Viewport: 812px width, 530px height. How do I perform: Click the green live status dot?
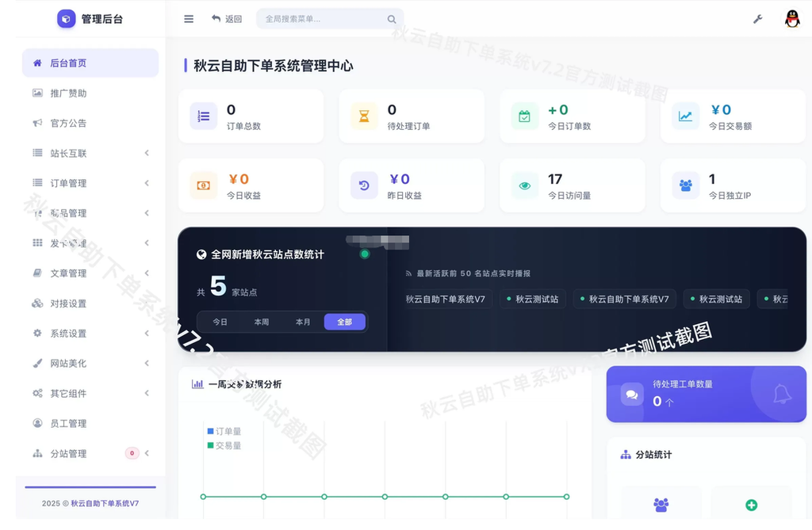click(x=365, y=254)
